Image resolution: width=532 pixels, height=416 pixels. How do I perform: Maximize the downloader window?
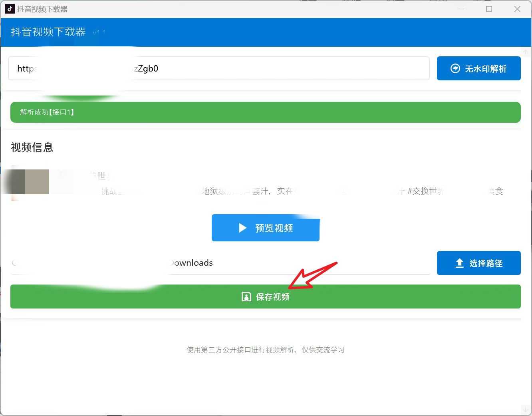coord(489,9)
